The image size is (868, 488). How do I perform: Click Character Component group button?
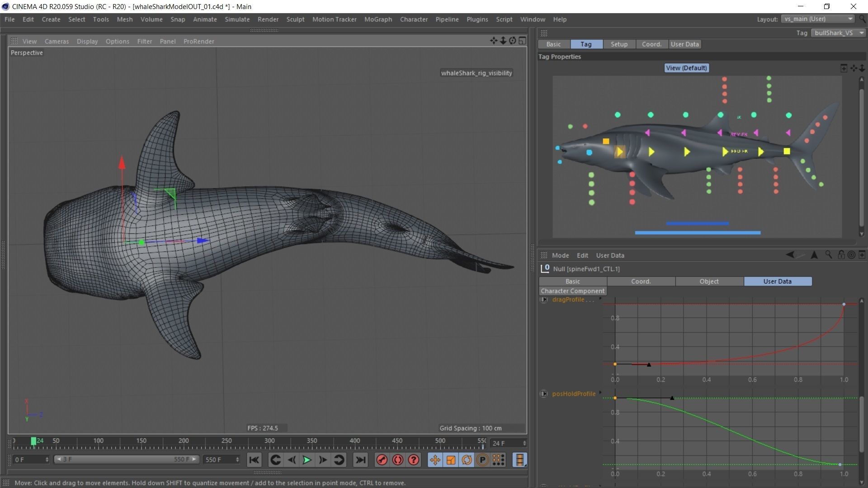[572, 291]
